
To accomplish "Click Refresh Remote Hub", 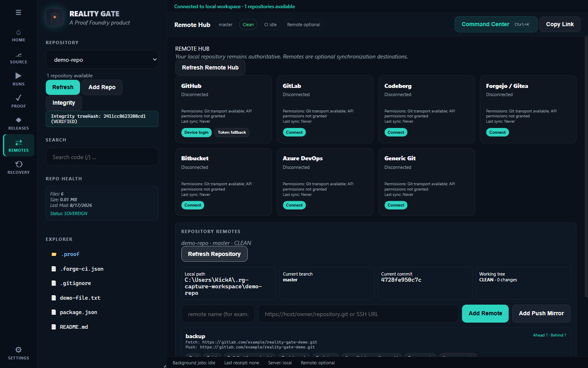I will [x=210, y=67].
